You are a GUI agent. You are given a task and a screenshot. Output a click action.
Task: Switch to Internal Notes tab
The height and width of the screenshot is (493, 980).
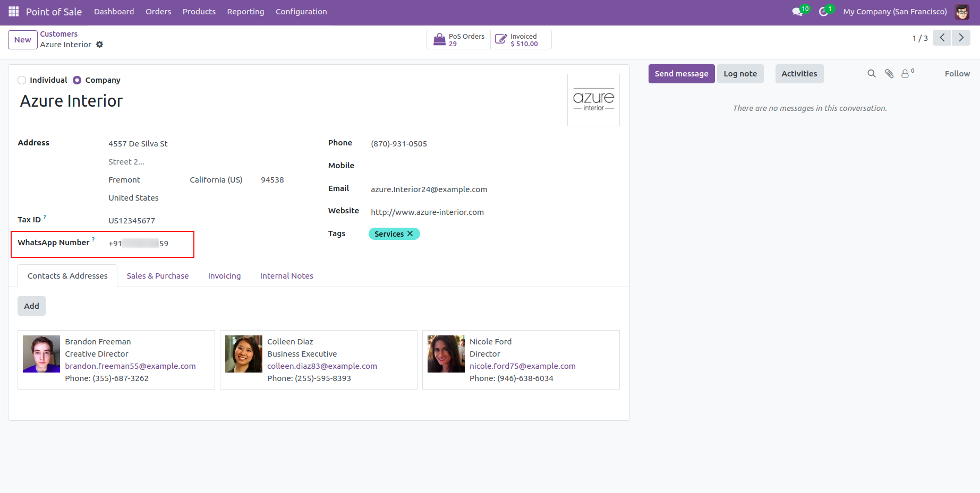point(287,276)
